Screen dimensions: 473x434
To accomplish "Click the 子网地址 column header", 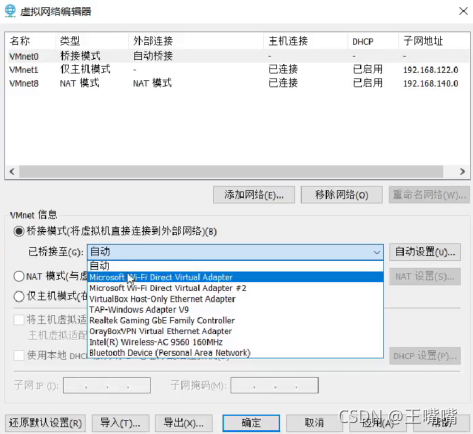I will (433, 41).
